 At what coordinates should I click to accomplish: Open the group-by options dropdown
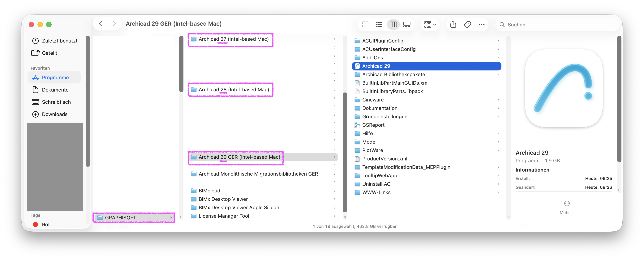430,25
